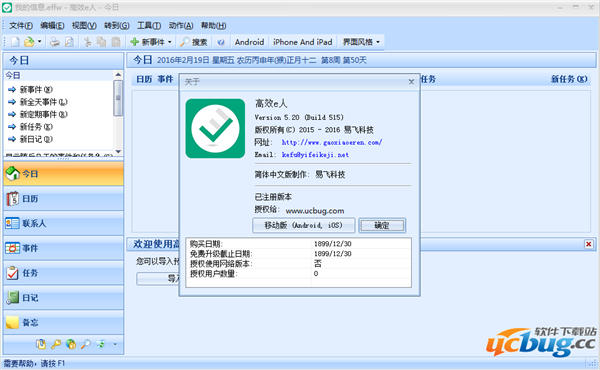
Task: Open the 帮助(H) menu
Action: [x=213, y=26]
